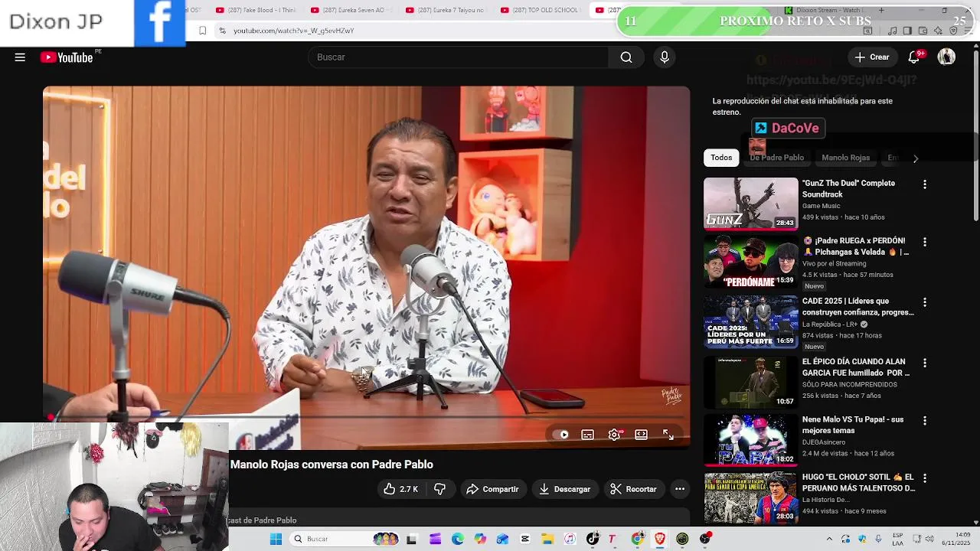Select the De Padre Pablo chip

point(776,158)
